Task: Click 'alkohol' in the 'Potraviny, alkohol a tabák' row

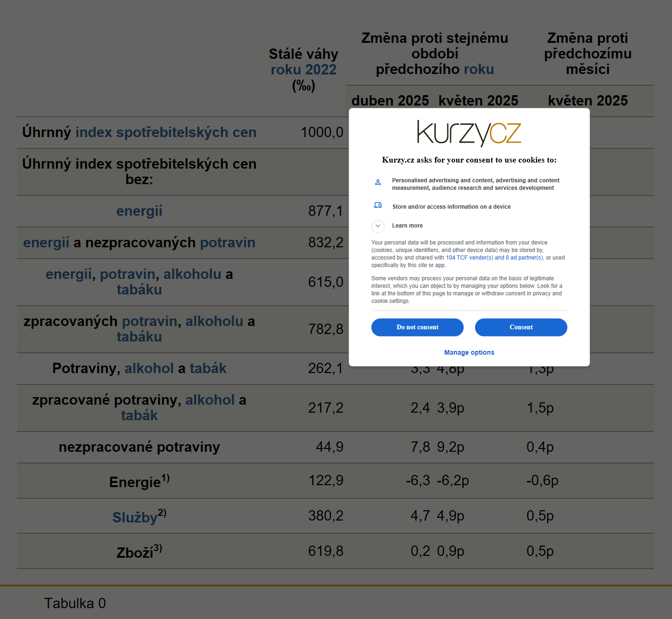Action: point(149,368)
